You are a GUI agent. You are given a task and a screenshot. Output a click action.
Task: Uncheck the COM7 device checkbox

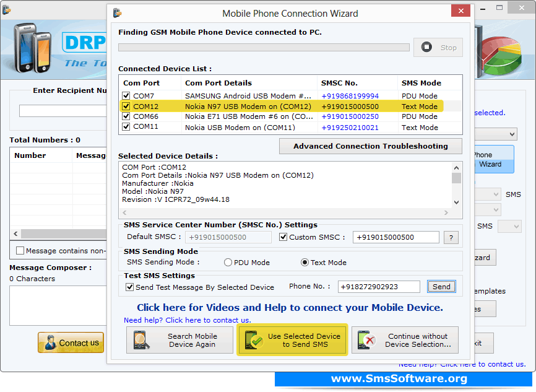tap(126, 96)
